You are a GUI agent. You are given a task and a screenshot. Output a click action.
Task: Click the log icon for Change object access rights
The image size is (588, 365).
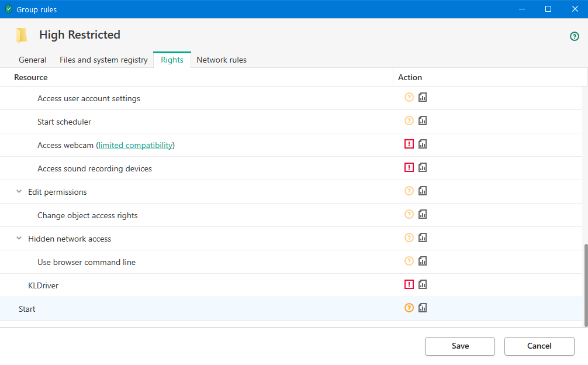423,214
